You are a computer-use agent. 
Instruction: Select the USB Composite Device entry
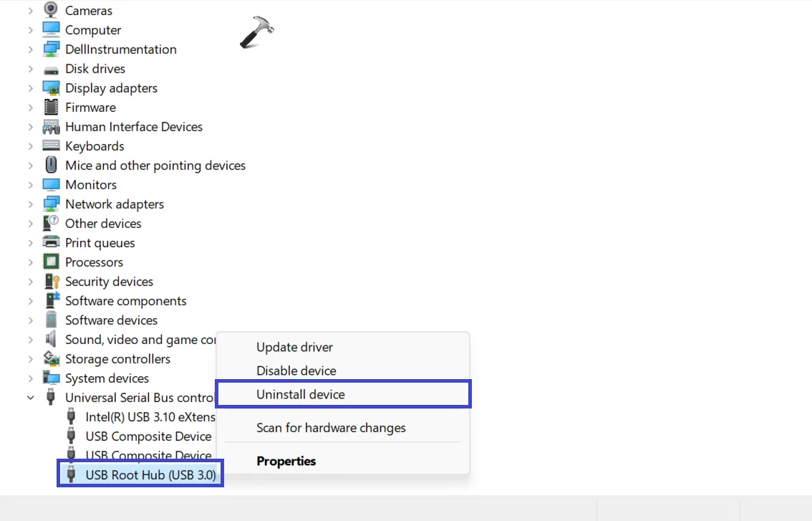tap(148, 436)
